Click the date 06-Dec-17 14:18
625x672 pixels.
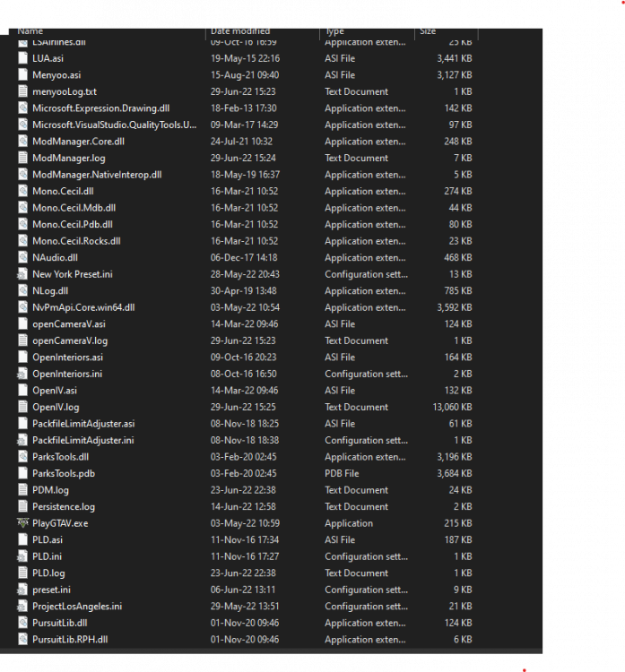coord(244,257)
